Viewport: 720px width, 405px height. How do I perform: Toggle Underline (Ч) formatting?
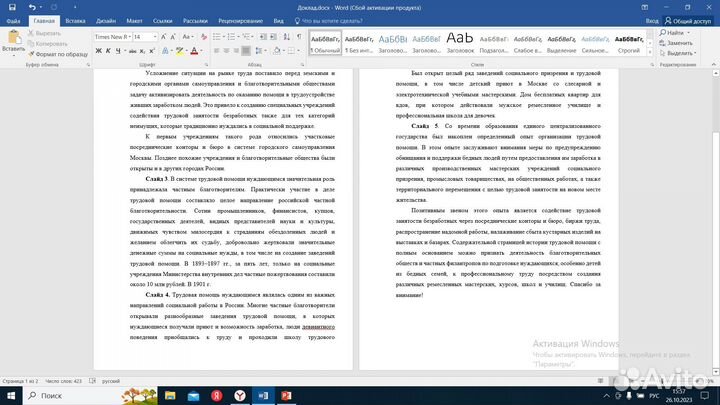(118, 51)
